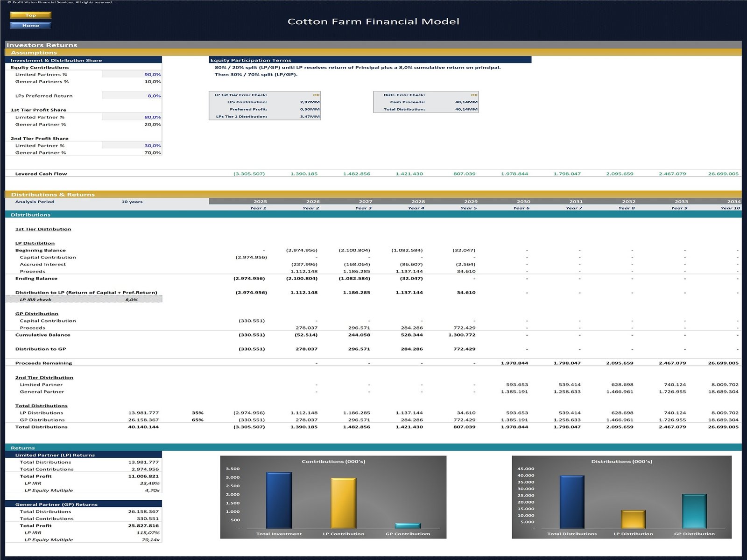Select the LP 1st Tier Error Check OK cell
This screenshot has width=747, height=560.
tap(316, 95)
